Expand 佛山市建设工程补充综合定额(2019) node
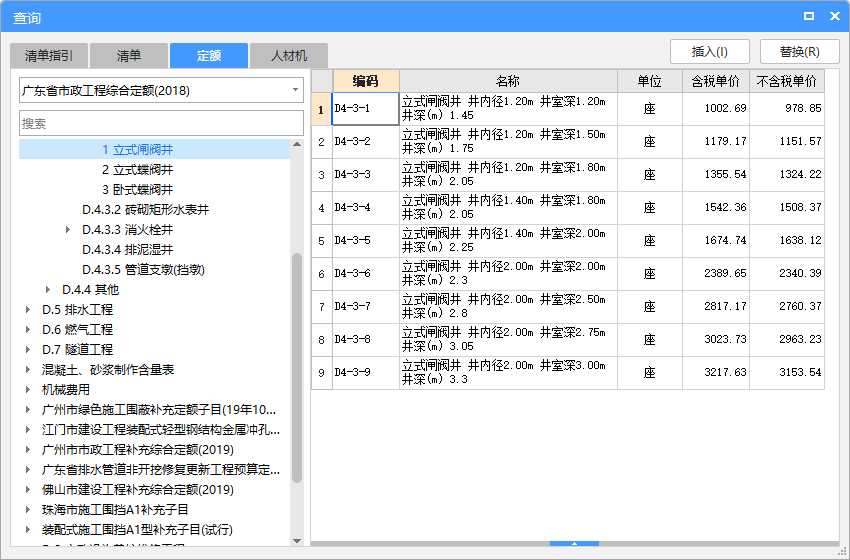The image size is (850, 560). [28, 490]
